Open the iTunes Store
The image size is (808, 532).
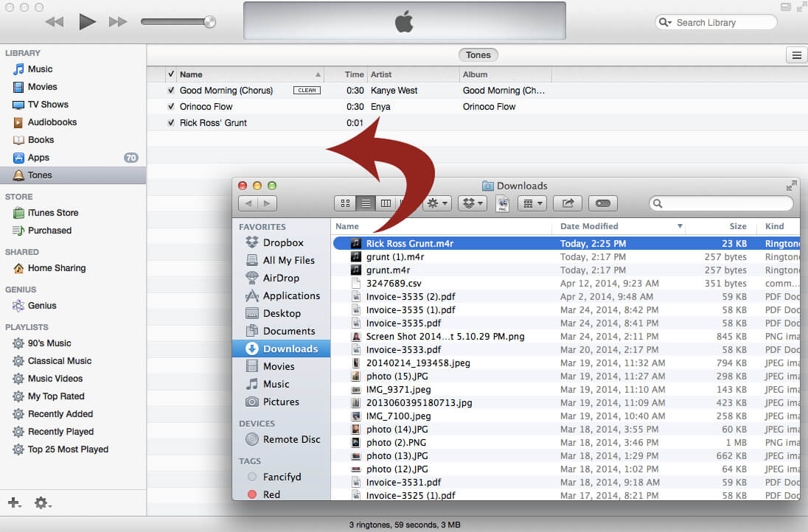pyautogui.click(x=46, y=213)
